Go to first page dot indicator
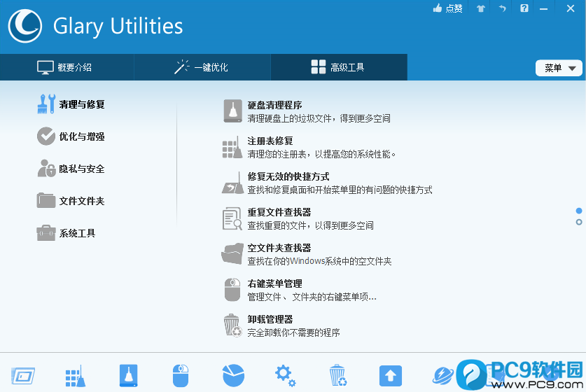Image resolution: width=586 pixels, height=392 pixels. (579, 211)
